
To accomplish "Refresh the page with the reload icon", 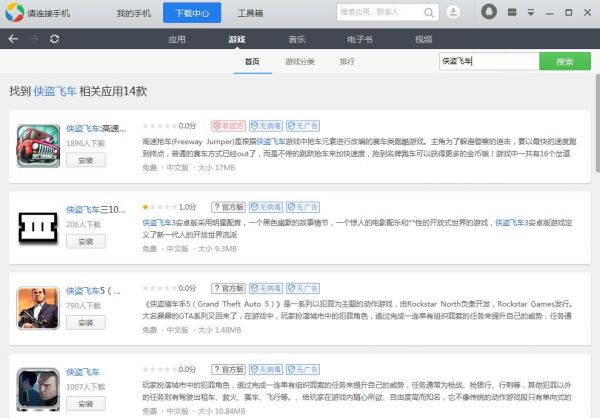I will 54,39.
